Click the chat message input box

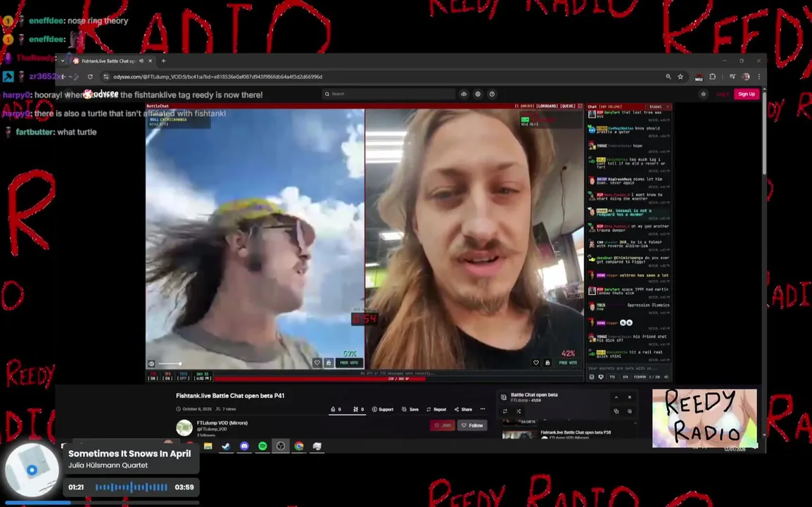[x=628, y=368]
